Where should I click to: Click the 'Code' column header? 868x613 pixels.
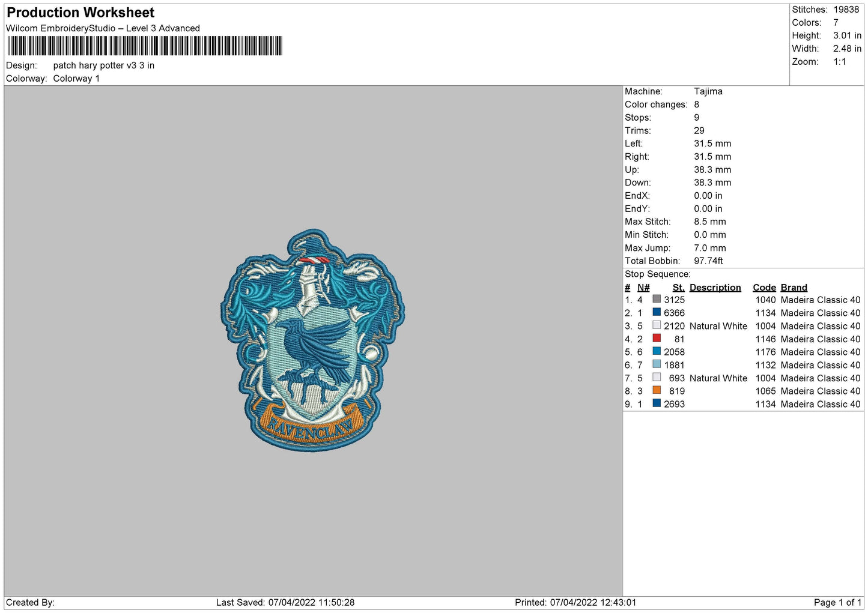(x=765, y=288)
